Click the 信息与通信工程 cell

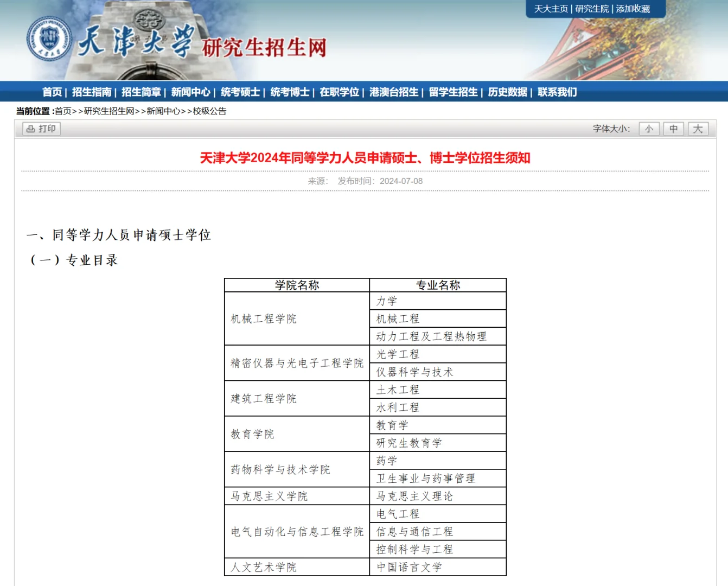(x=438, y=532)
